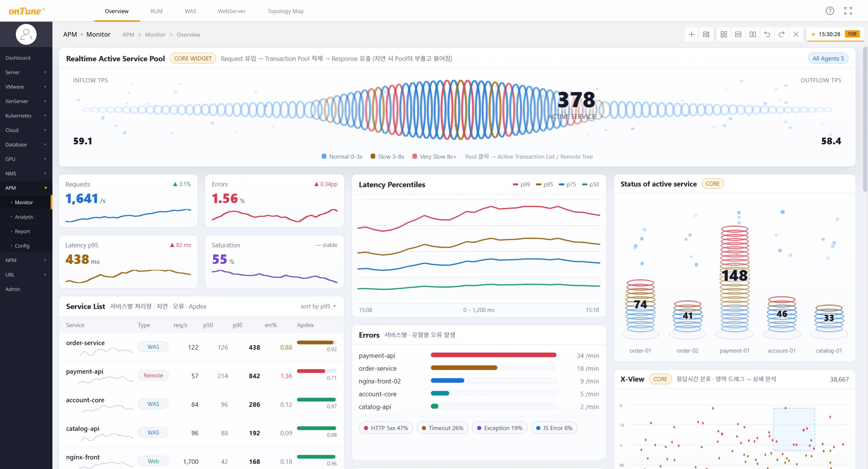Click the Exception 19% chip

click(x=500, y=428)
